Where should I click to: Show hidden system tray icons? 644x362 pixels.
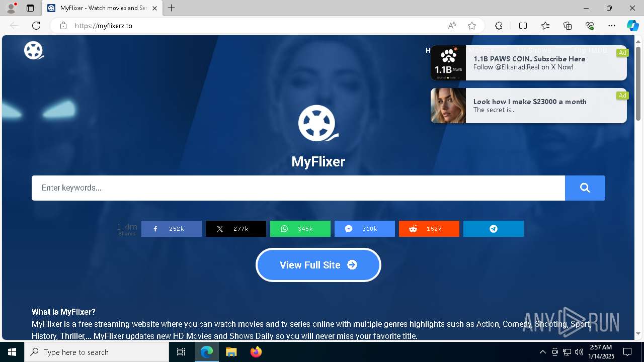pos(542,352)
